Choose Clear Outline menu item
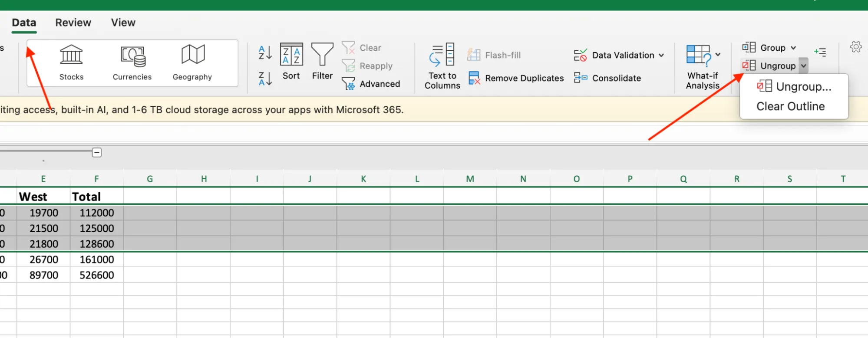868x338 pixels. [x=790, y=106]
